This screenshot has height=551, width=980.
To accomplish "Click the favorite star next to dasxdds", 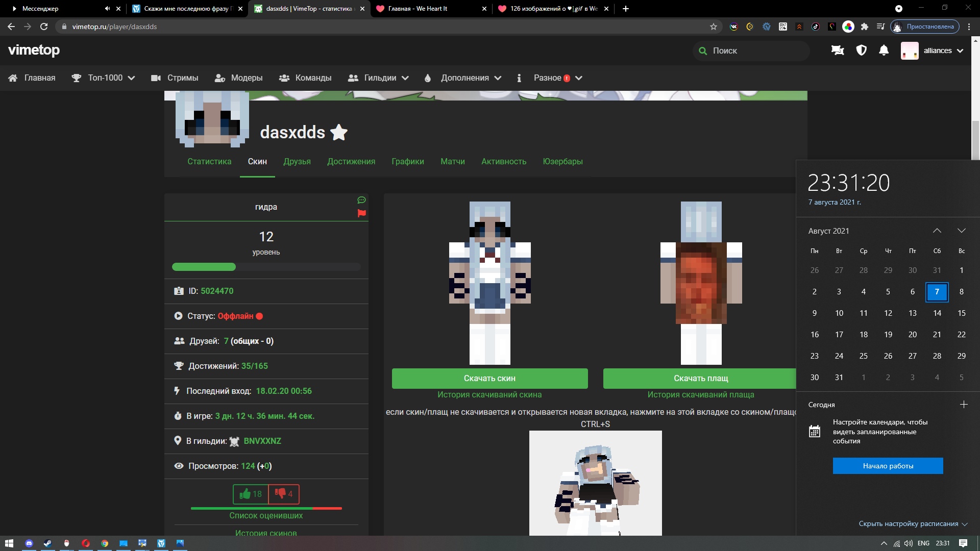I will [x=339, y=133].
